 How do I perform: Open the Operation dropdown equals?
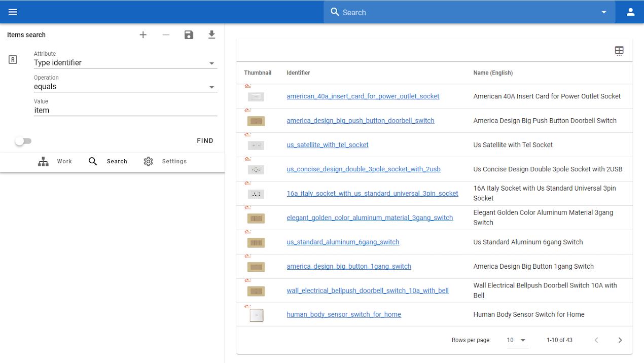click(x=125, y=87)
